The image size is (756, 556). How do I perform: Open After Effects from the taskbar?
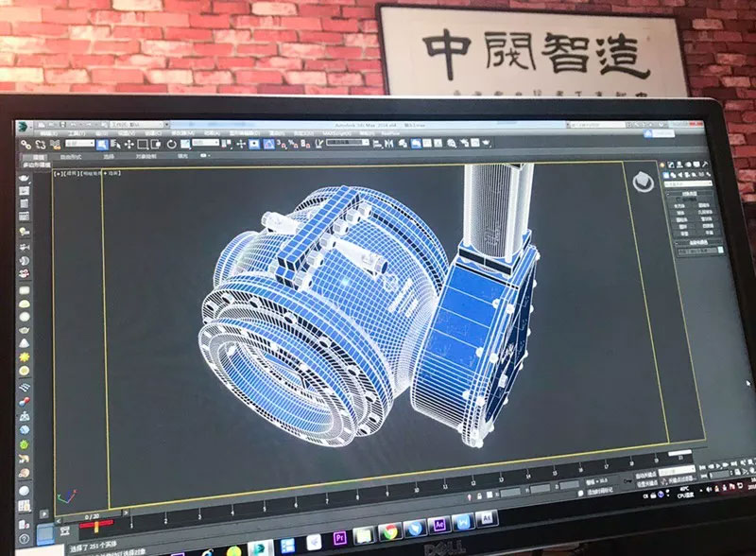tap(438, 527)
